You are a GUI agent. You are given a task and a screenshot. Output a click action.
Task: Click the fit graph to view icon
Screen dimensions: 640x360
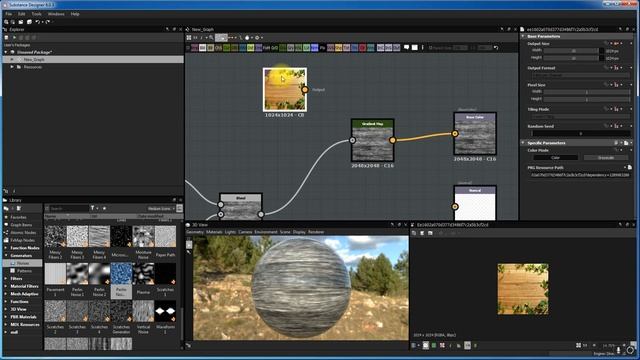(x=189, y=38)
